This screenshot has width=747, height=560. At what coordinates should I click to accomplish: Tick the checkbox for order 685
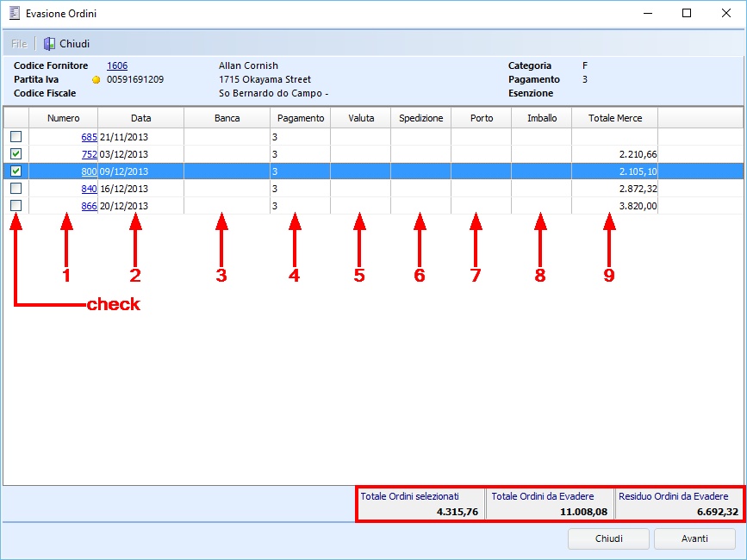(x=16, y=137)
